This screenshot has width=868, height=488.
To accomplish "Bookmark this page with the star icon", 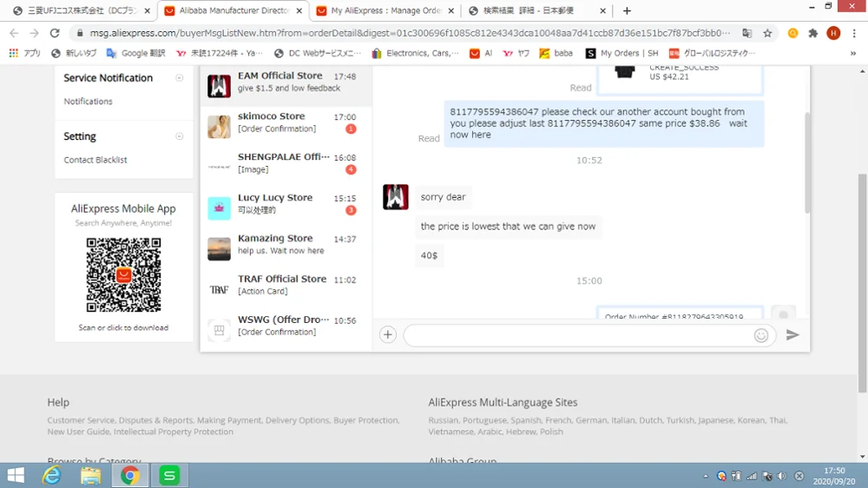I will point(767,33).
